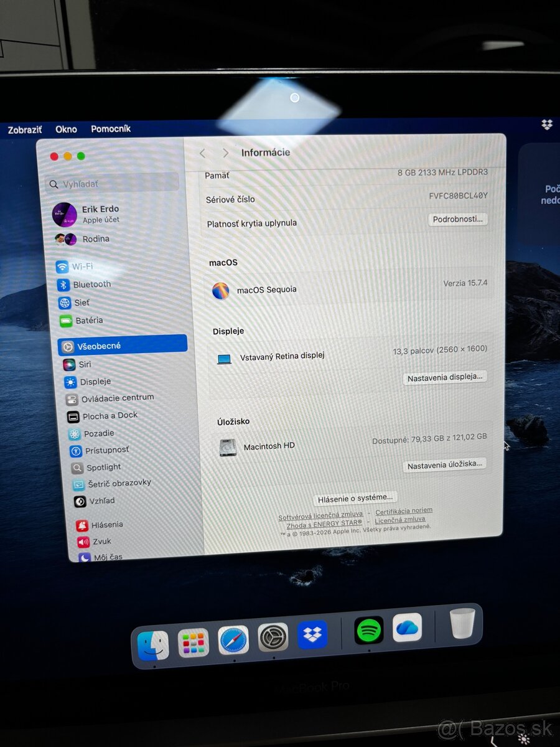Click the Vyhľadať search field
The width and height of the screenshot is (560, 747).
click(x=112, y=184)
